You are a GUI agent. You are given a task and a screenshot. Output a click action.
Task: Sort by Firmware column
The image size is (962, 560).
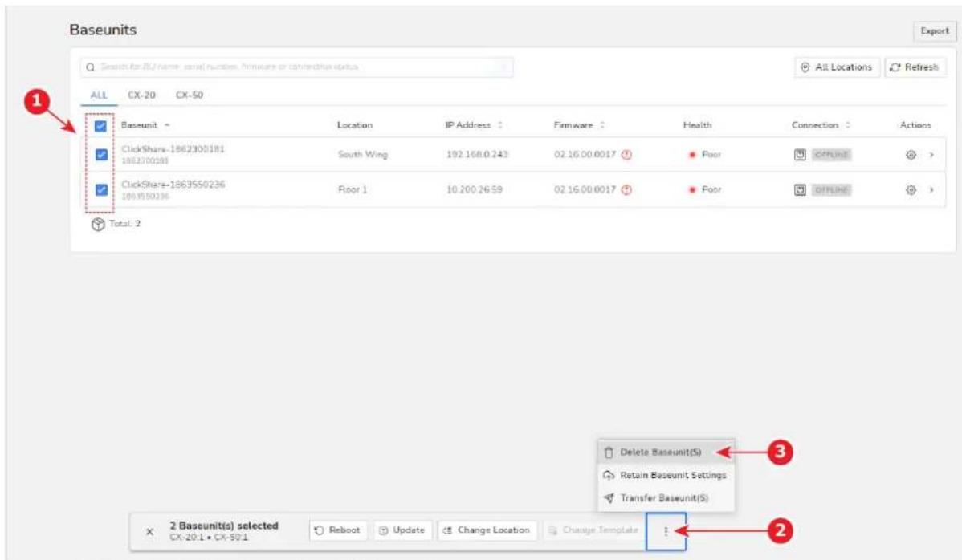click(x=602, y=125)
